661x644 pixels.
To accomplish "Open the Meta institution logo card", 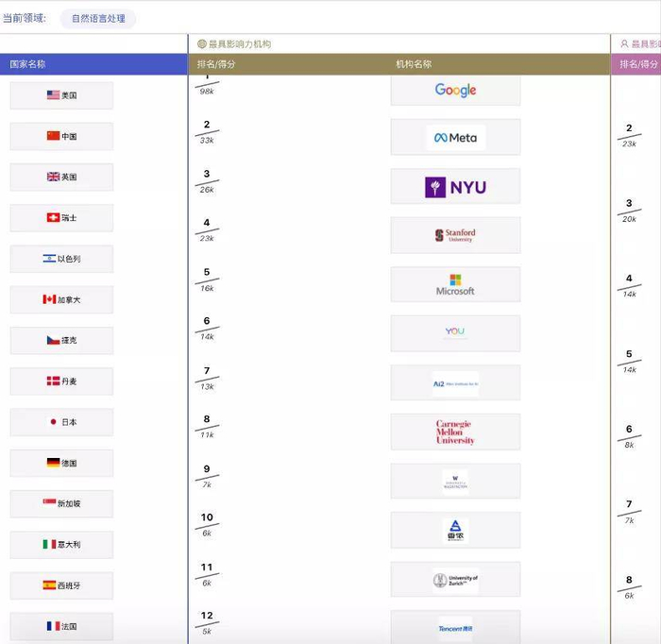I will [x=455, y=138].
